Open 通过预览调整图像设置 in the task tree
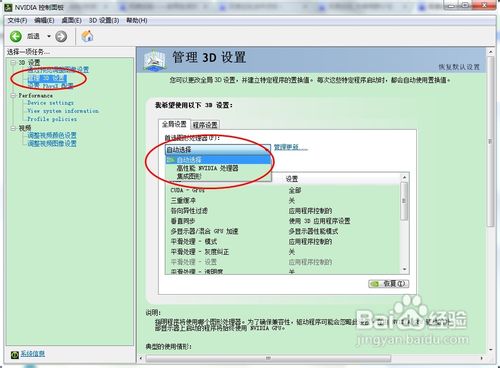 click(x=58, y=69)
